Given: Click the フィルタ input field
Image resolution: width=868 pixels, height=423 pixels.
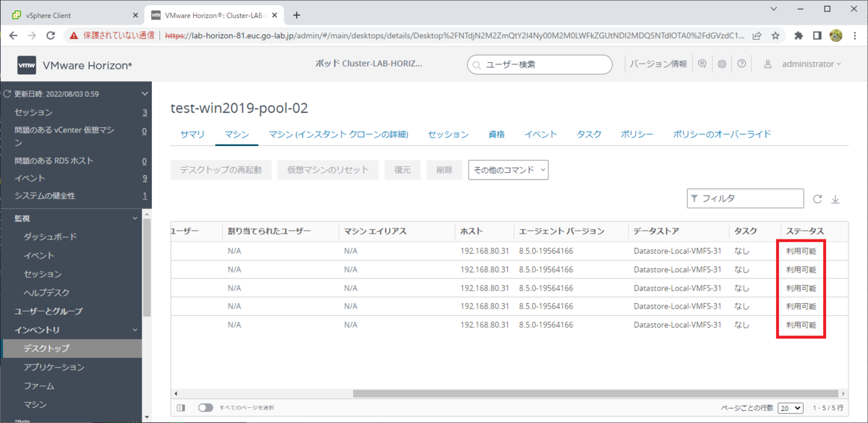Looking at the screenshot, I should click(x=745, y=198).
